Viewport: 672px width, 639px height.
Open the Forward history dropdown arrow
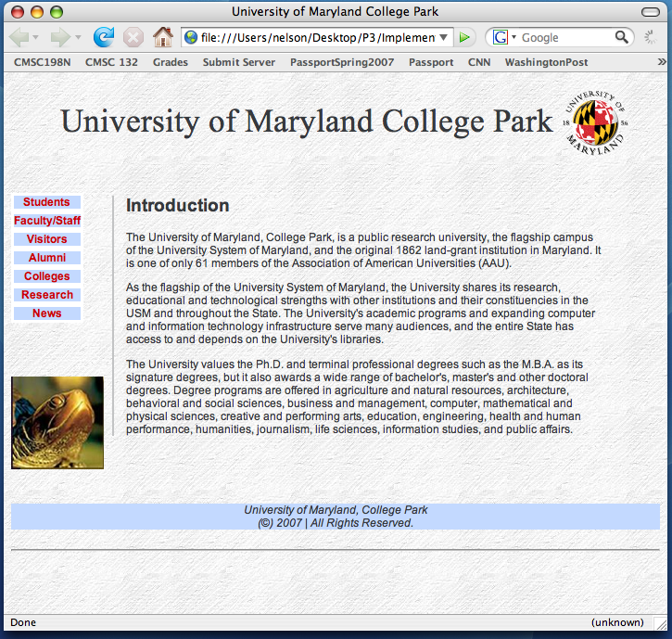pyautogui.click(x=78, y=37)
